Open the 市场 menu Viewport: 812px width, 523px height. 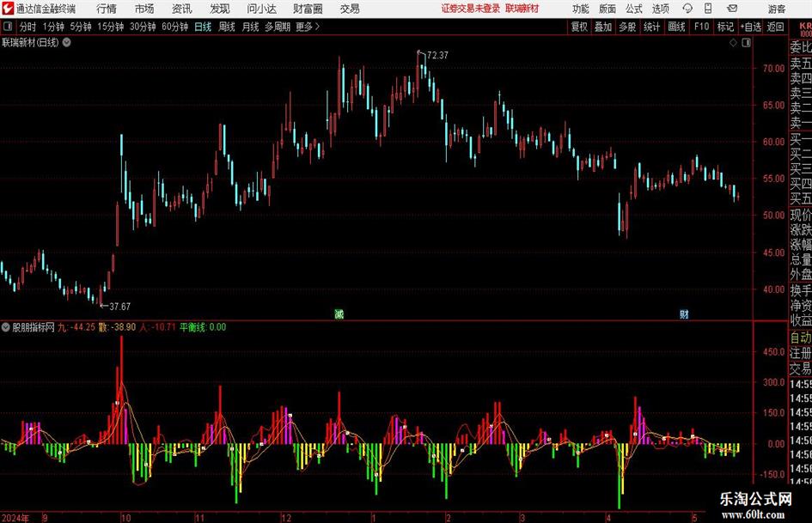pyautogui.click(x=144, y=9)
